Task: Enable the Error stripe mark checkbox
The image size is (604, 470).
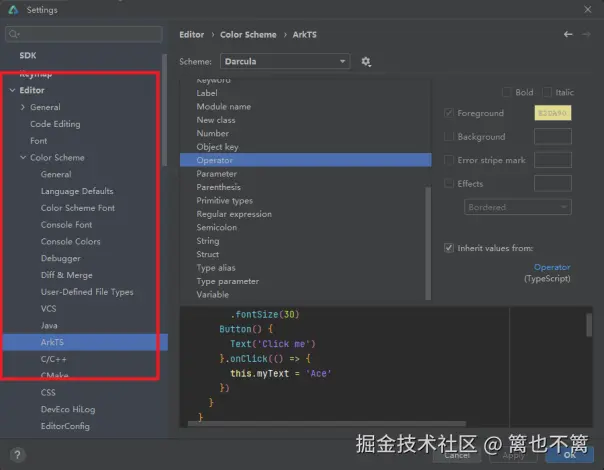Action: click(448, 160)
